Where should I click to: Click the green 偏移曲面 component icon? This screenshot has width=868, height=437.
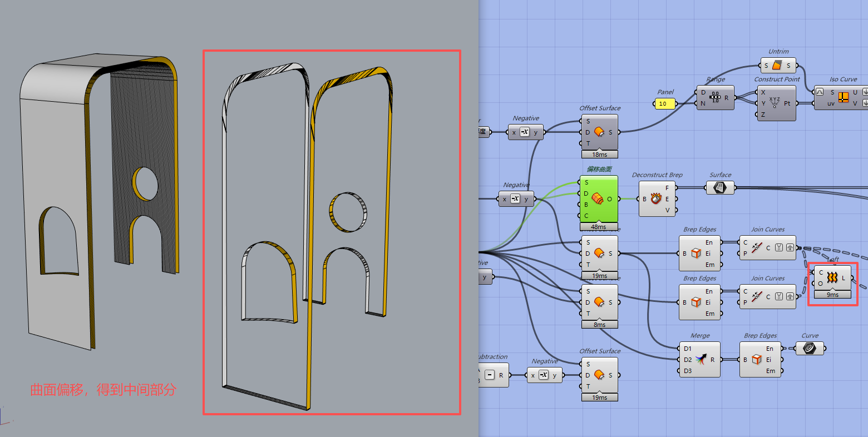[598, 198]
